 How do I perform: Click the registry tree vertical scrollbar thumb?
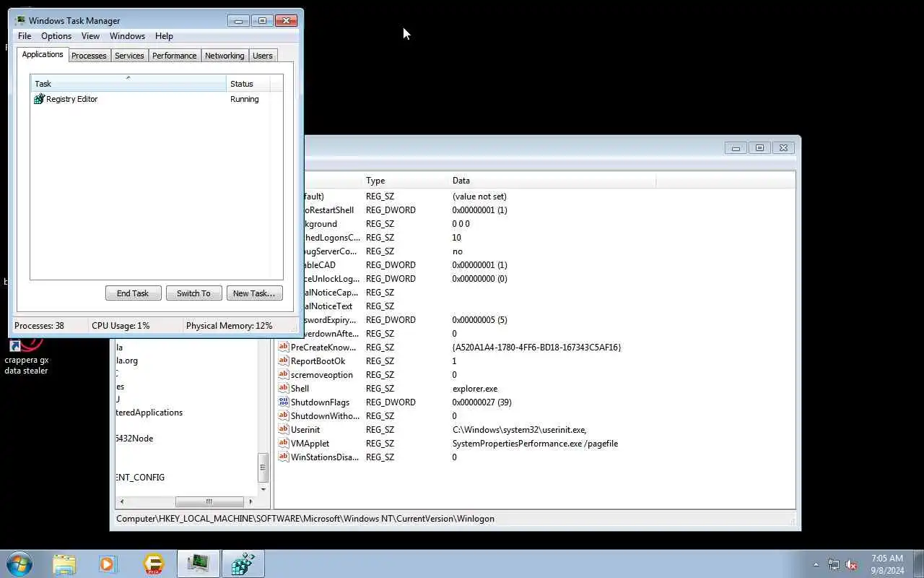point(263,467)
